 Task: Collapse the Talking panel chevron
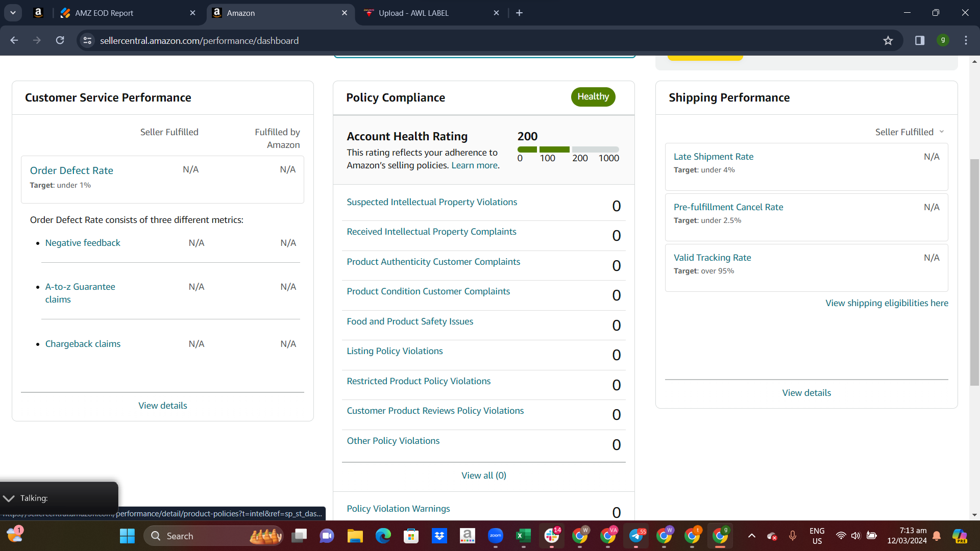coord(9,498)
